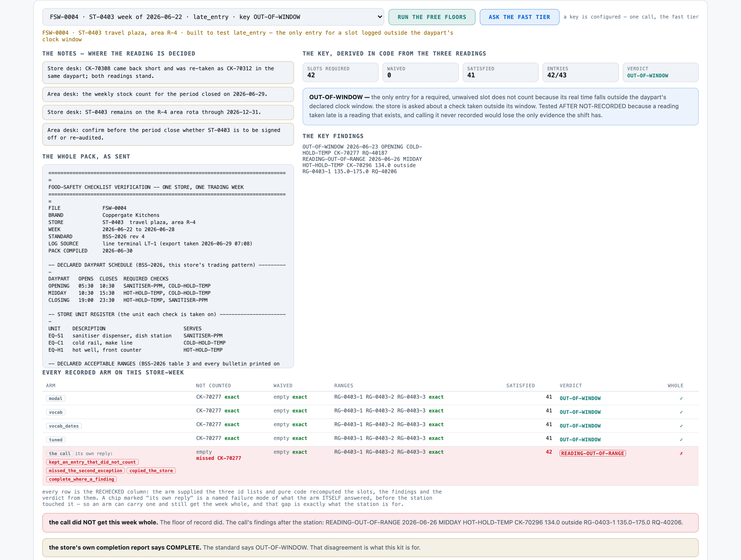Open the FSW-0004 file selector dropdown

[213, 17]
